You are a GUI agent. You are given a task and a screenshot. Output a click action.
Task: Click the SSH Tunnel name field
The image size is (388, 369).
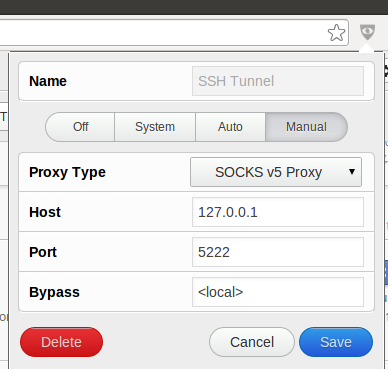click(x=278, y=81)
